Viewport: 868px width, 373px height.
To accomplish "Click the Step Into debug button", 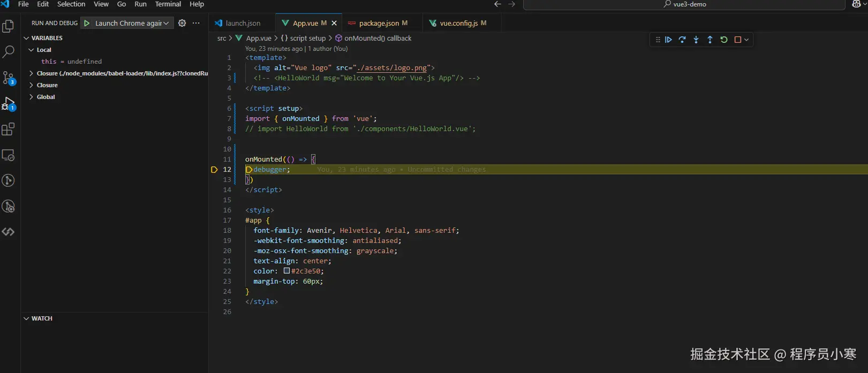I will pyautogui.click(x=696, y=40).
